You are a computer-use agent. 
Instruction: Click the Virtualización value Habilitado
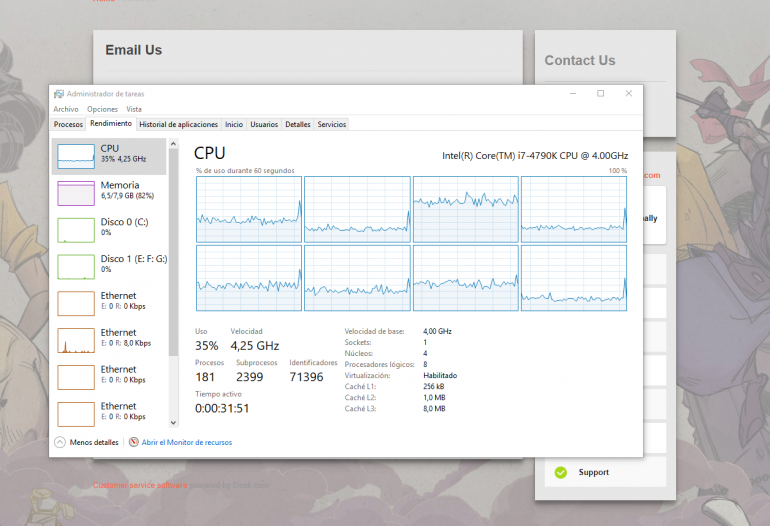pos(440,376)
